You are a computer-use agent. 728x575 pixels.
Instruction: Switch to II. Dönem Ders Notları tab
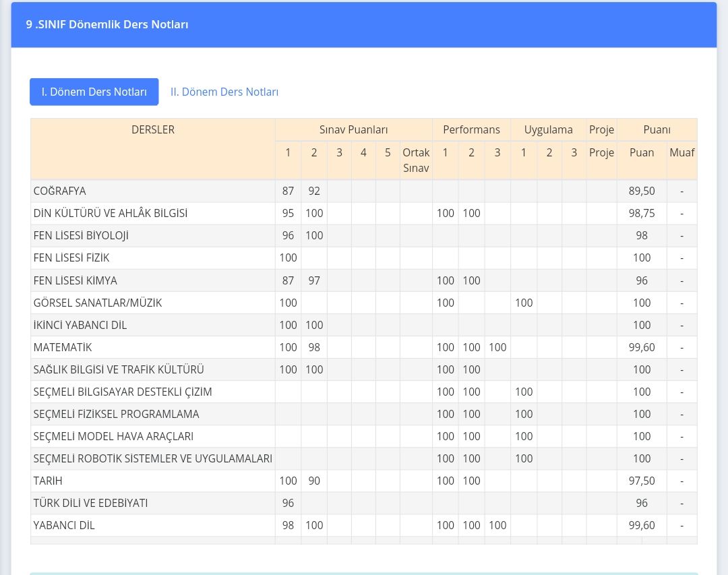pyautogui.click(x=224, y=92)
